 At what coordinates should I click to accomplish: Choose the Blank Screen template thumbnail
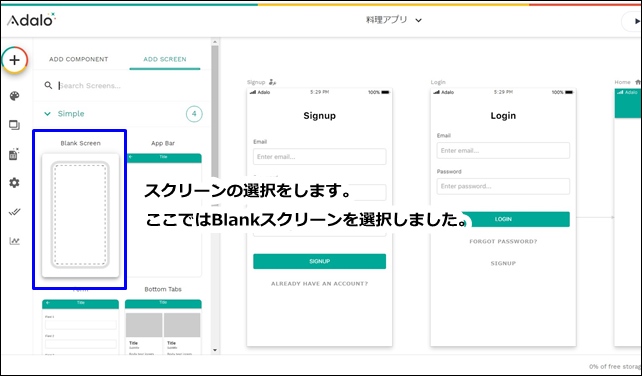pyautogui.click(x=80, y=215)
